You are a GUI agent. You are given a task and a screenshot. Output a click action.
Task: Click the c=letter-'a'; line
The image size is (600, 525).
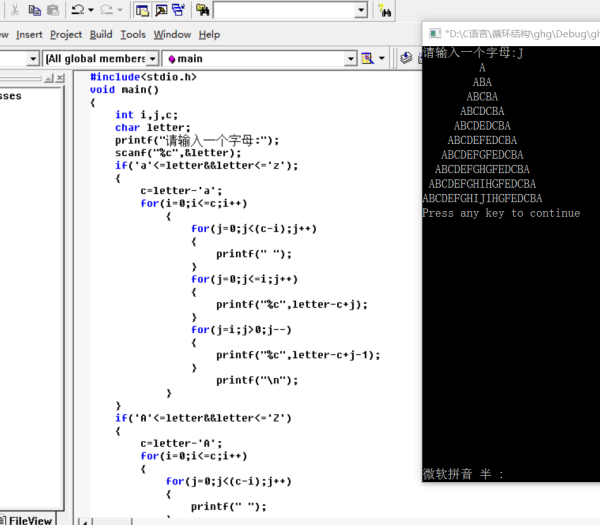coord(181,191)
